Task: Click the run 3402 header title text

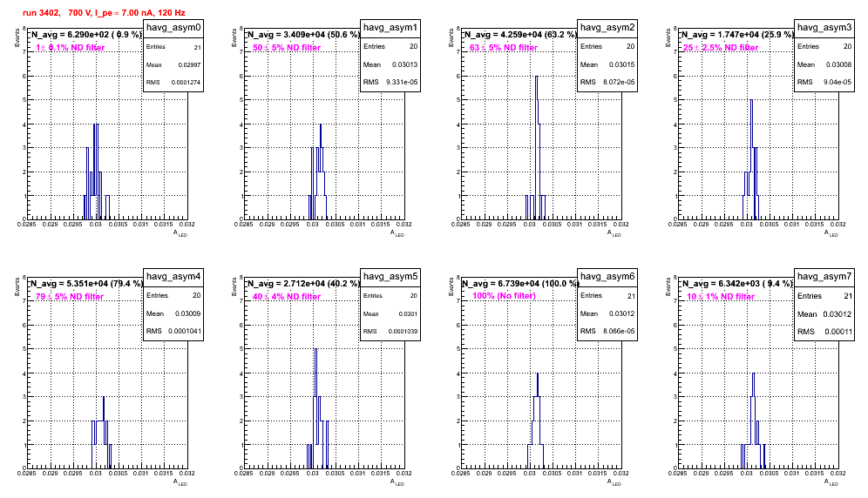Action: (104, 13)
